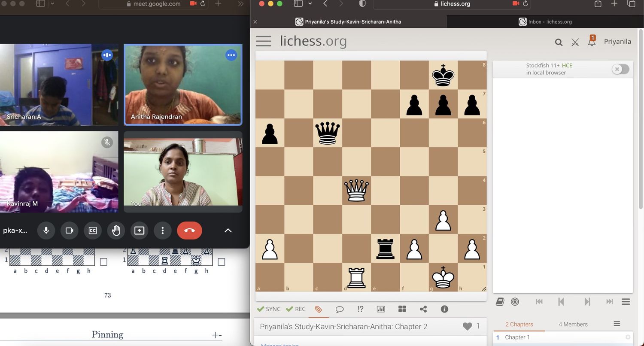
Task: Toggle microphone in Google Meet
Action: 46,231
